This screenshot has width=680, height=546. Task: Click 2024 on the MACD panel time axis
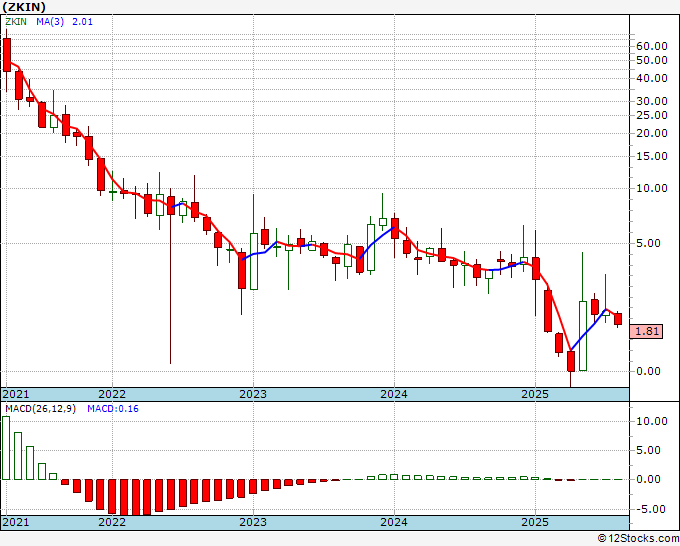(x=394, y=522)
